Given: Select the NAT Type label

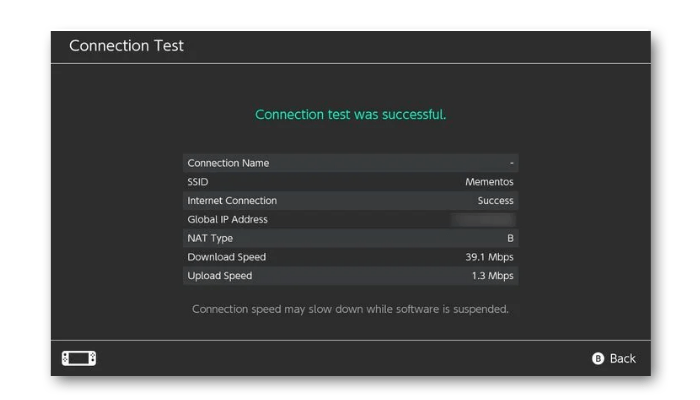Looking at the screenshot, I should click(210, 238).
